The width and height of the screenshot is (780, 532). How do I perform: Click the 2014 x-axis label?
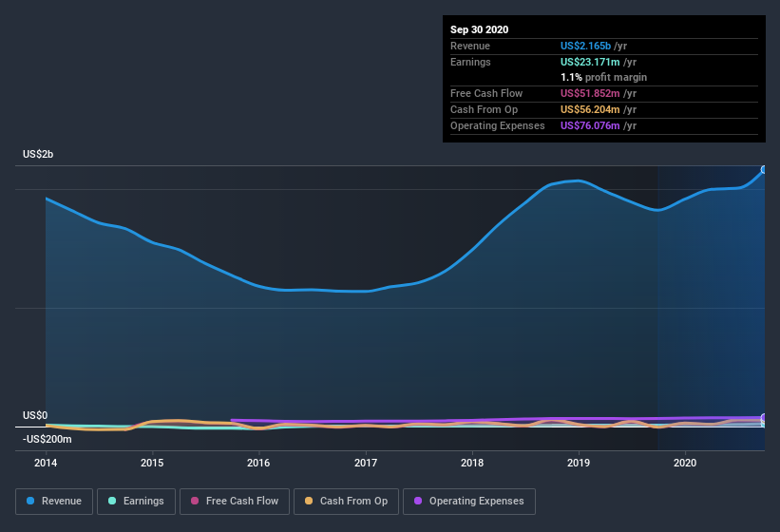coord(46,463)
